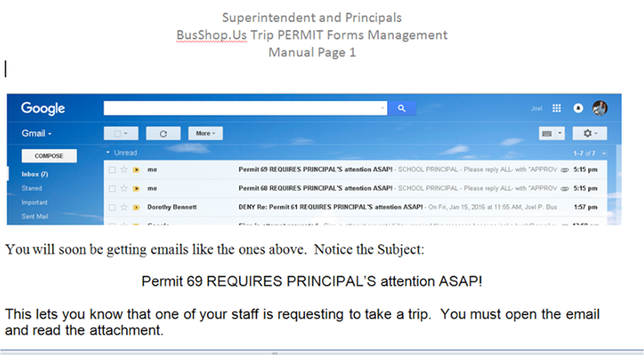Open the Inbox (7) folder
The height and width of the screenshot is (355, 644).
click(x=35, y=174)
